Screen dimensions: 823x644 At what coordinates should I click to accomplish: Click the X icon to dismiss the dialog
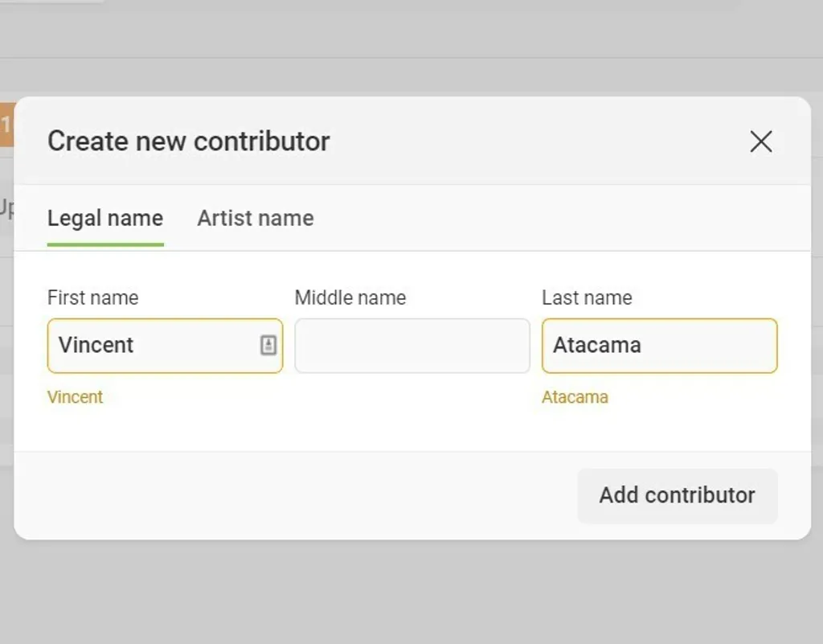(x=760, y=142)
